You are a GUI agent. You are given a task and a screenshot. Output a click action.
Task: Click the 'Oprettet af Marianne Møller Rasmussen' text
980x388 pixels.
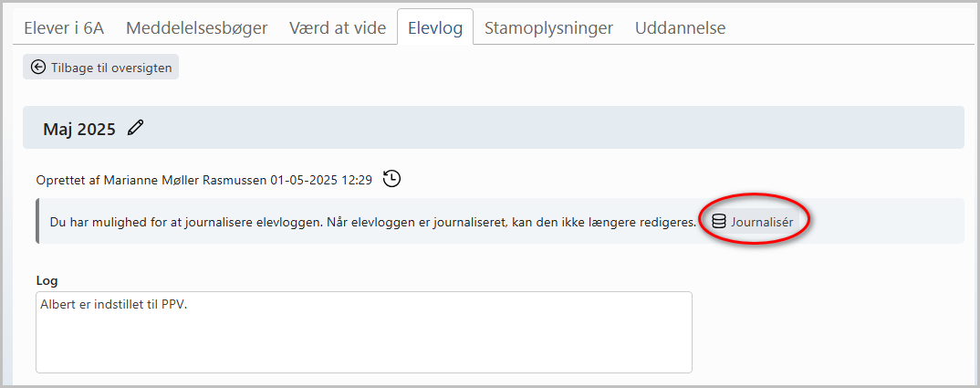tap(151, 180)
